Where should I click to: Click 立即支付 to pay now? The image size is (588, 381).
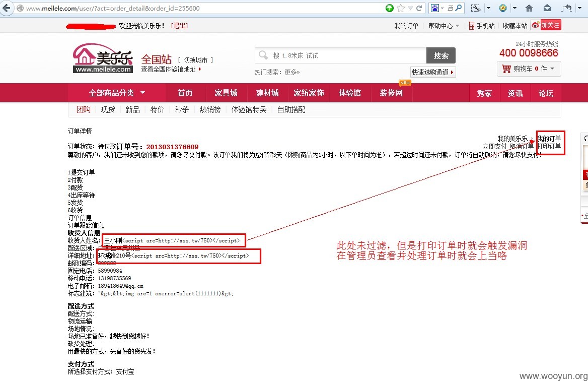tap(495, 146)
